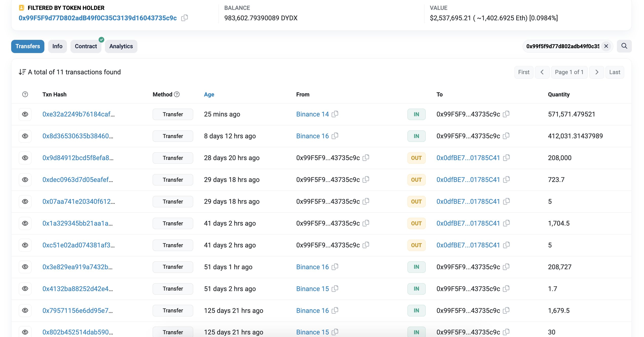Preview the 25 mins ago transaction via eye icon
Screen dimensions: 644x337
25,114
